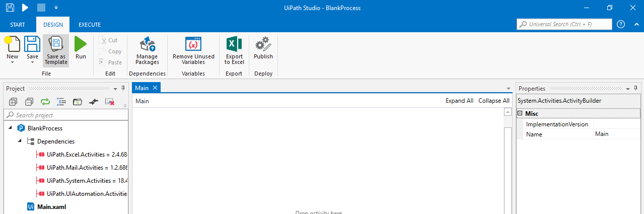Click Collapse All icon in Project panel

point(29,102)
